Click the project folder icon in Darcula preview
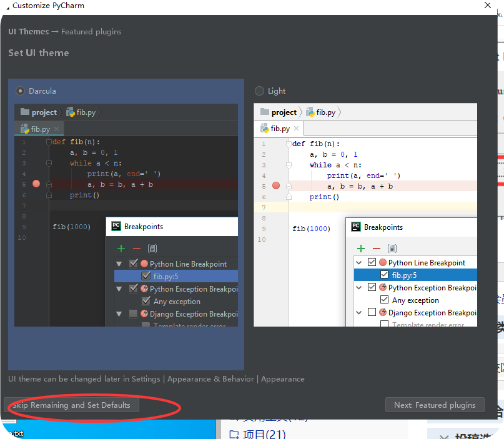504x439 pixels. pos(25,112)
